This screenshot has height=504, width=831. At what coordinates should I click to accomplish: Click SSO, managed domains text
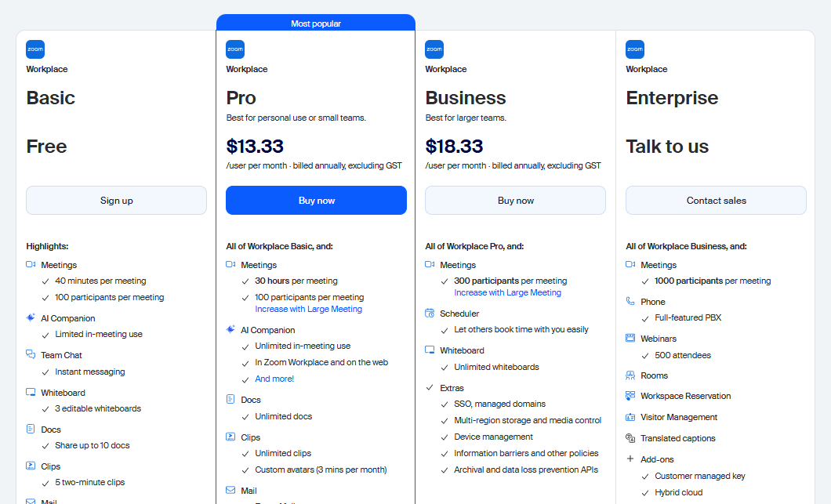click(x=499, y=404)
